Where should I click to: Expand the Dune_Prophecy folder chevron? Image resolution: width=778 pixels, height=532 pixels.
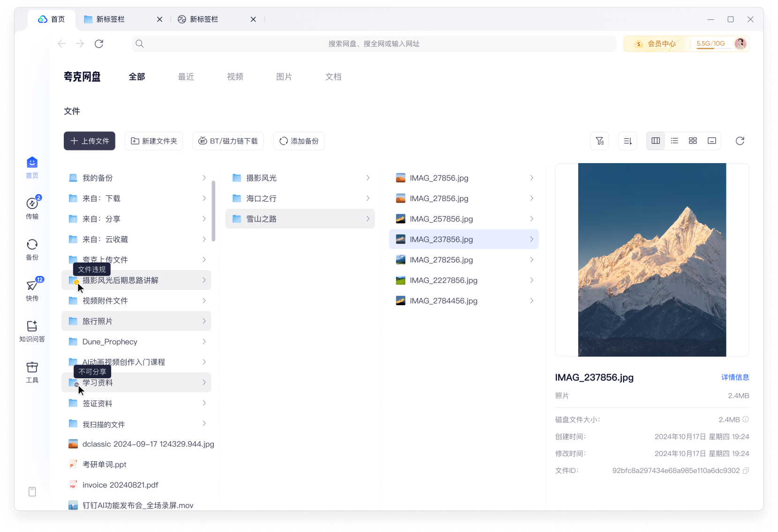204,342
